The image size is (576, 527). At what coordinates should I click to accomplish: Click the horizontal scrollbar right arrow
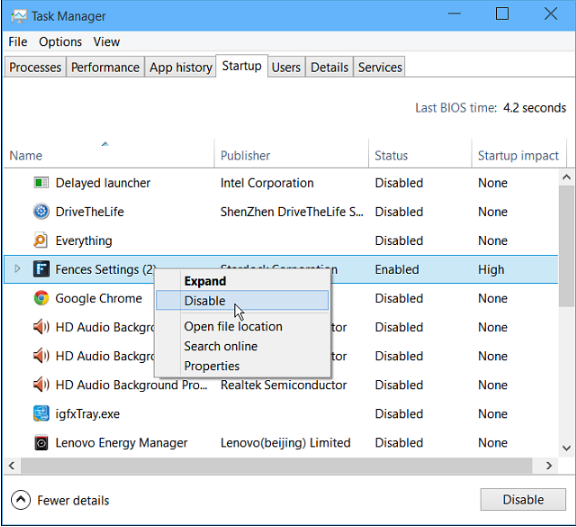pos(549,466)
